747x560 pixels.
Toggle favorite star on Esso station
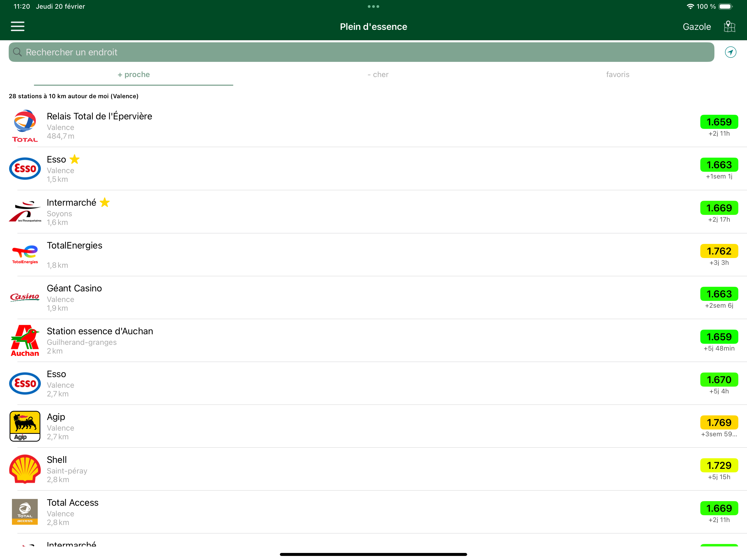coord(75,159)
